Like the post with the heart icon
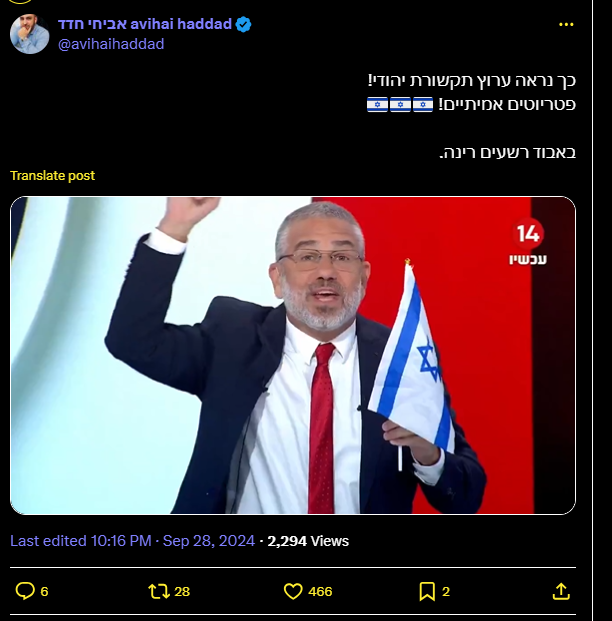 point(293,591)
